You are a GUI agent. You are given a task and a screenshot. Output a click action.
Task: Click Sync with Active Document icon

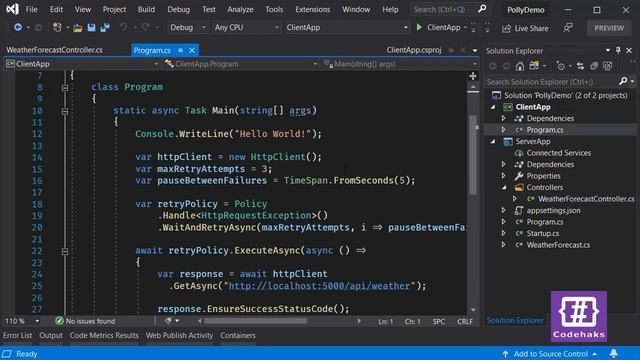click(580, 66)
